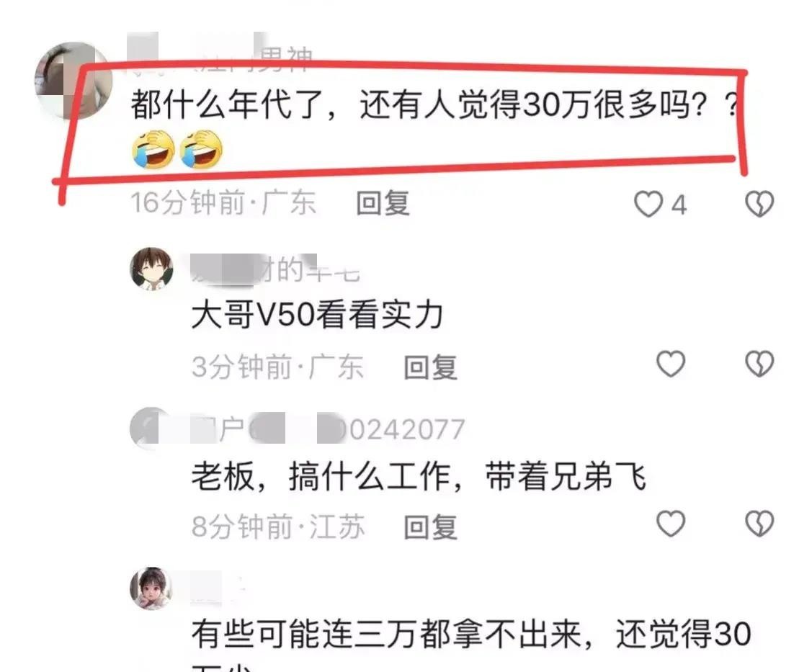Dislike the 带着兄弟飞 reply
799x672 pixels.
pyautogui.click(x=760, y=524)
